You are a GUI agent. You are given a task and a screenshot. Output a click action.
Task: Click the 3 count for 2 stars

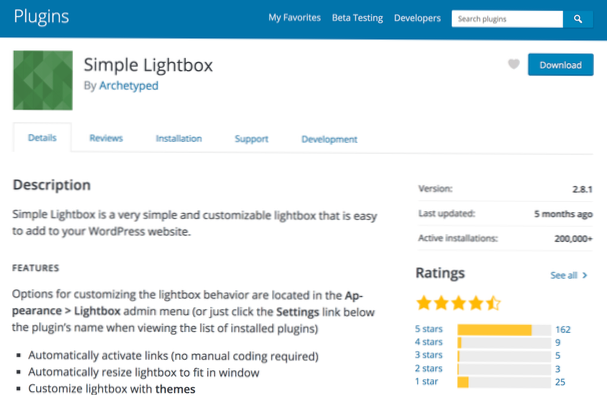point(558,369)
